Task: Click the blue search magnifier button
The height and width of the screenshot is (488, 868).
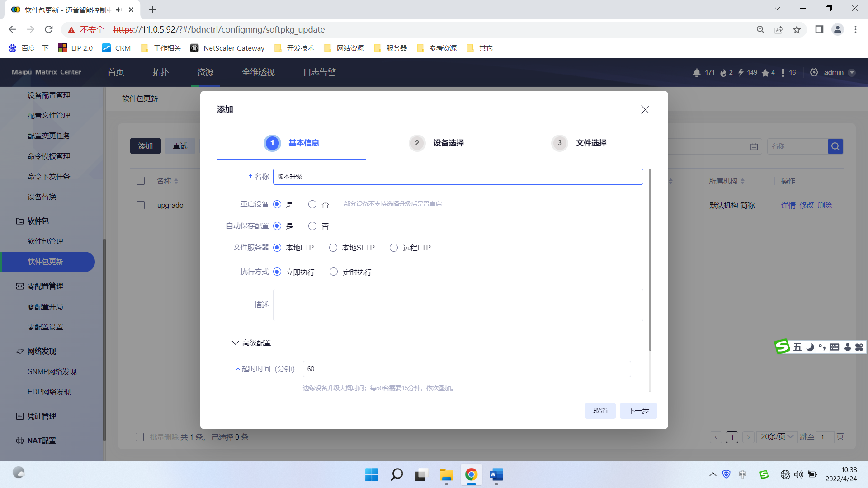Action: coord(835,146)
